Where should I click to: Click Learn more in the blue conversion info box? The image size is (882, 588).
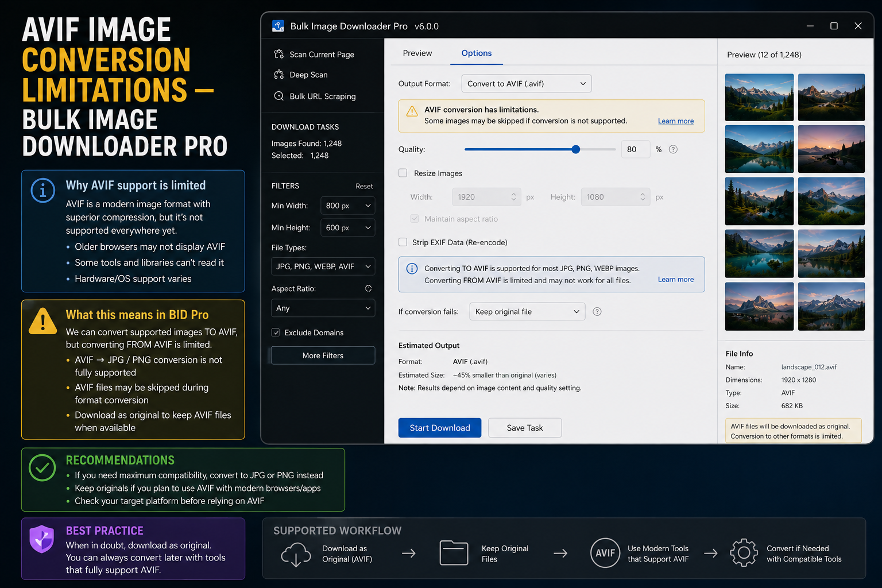click(676, 280)
